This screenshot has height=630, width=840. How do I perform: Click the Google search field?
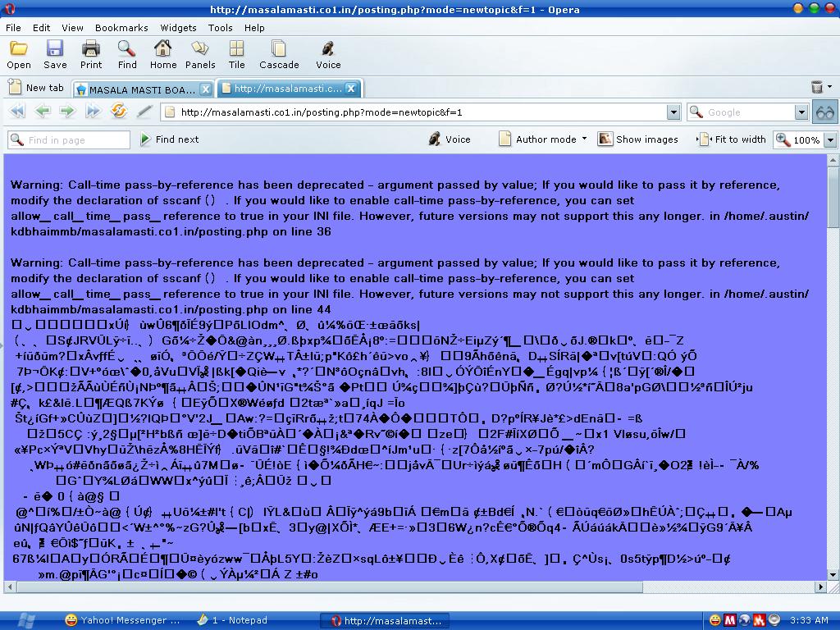[747, 112]
